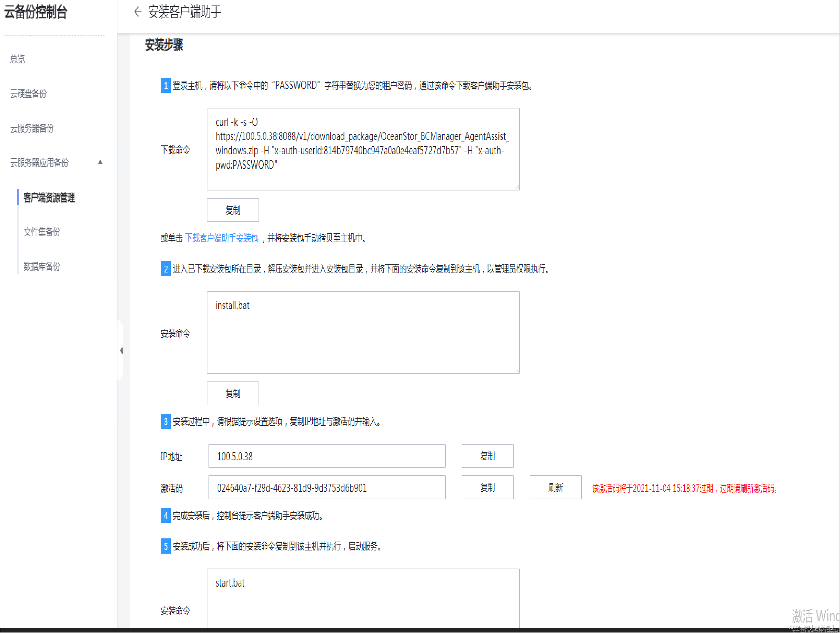Click the red activation code expiry notice
Screen dimensions: 840x633
click(x=685, y=488)
